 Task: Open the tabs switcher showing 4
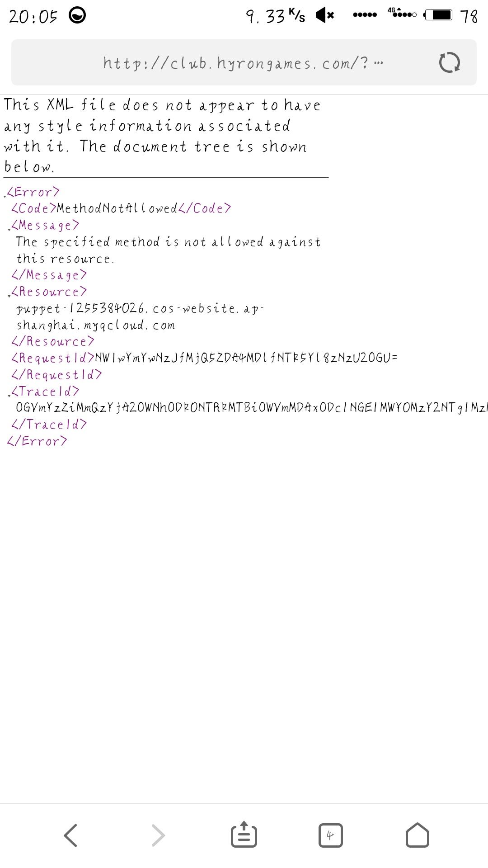[x=330, y=835]
